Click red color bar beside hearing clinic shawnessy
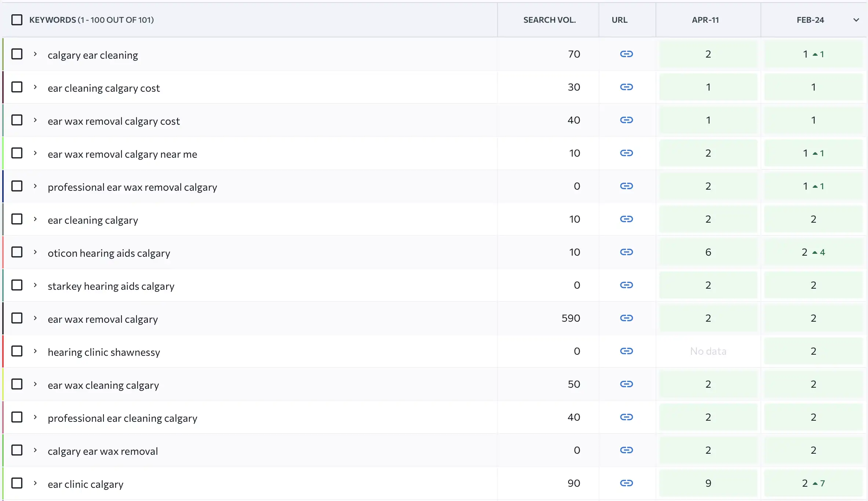This screenshot has height=501, width=868. pyautogui.click(x=3, y=351)
